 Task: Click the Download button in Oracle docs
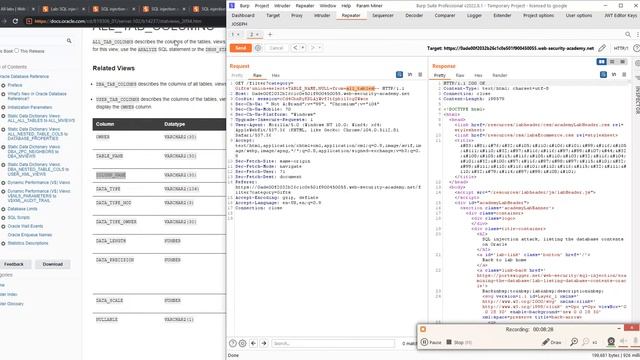[x=53, y=264]
